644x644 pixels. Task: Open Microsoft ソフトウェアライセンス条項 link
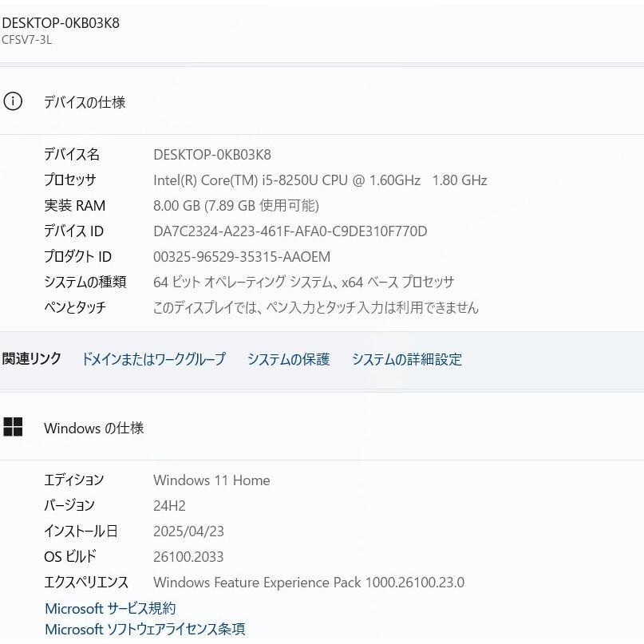pyautogui.click(x=144, y=629)
